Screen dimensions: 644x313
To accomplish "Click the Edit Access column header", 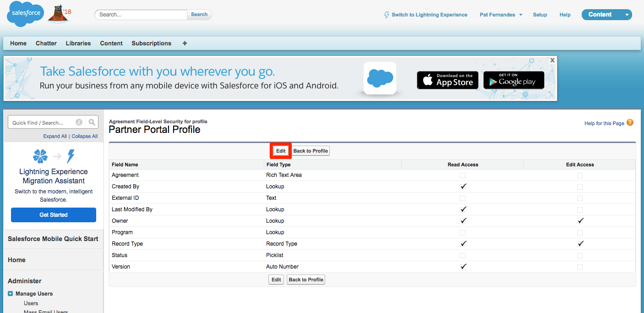I will tap(580, 165).
